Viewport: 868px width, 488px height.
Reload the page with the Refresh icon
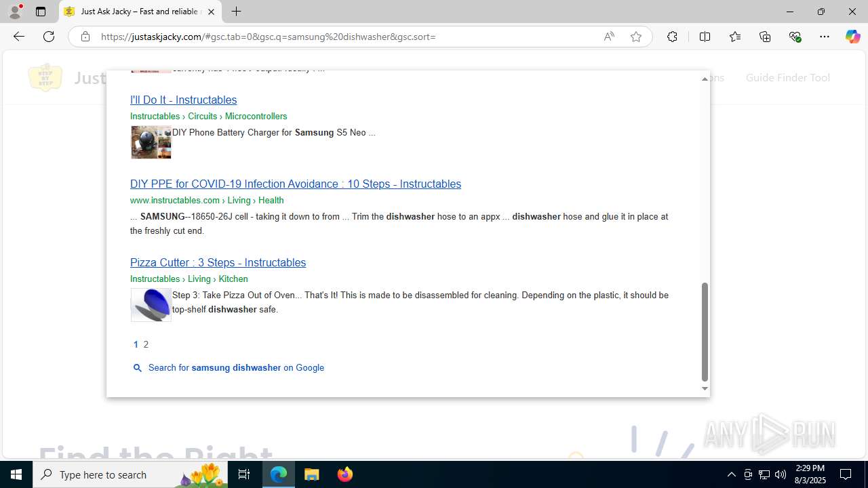[49, 37]
